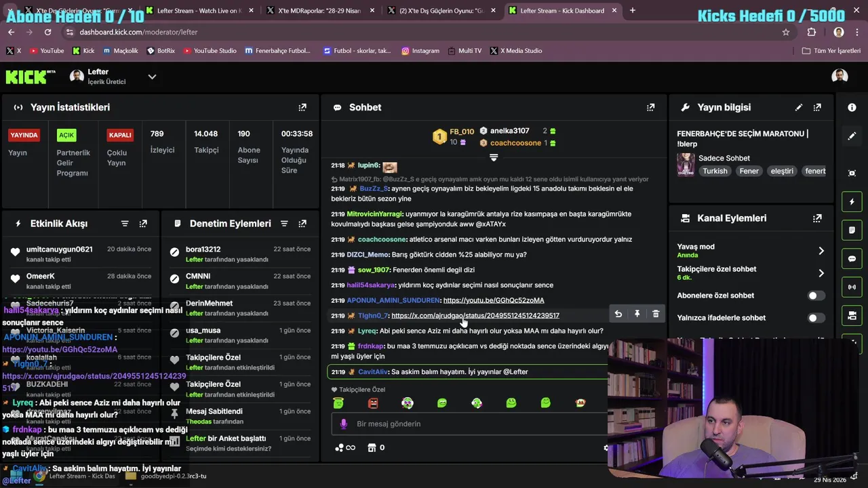Open Multi TV bookmark
Screen dimensions: 868x488
point(464,51)
